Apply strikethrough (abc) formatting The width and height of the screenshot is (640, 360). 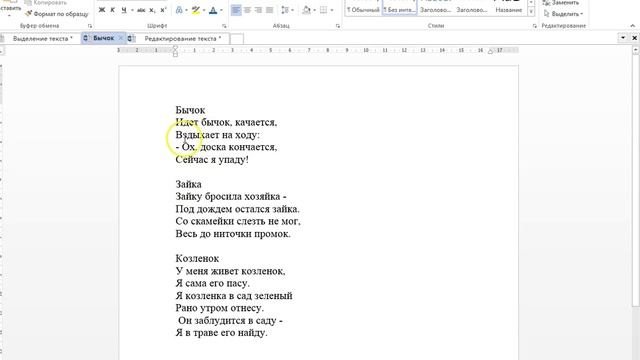point(141,10)
